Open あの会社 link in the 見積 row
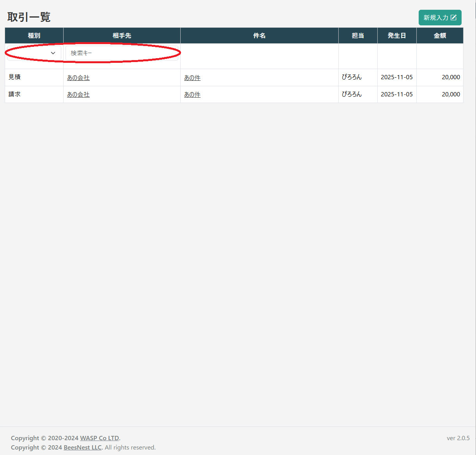 [x=78, y=78]
